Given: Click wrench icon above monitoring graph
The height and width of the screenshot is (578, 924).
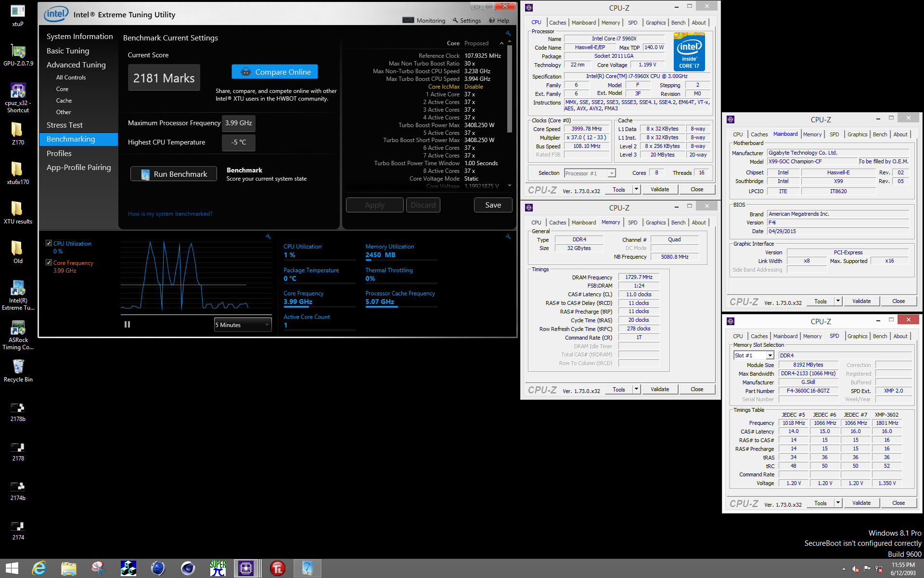Looking at the screenshot, I should point(268,236).
